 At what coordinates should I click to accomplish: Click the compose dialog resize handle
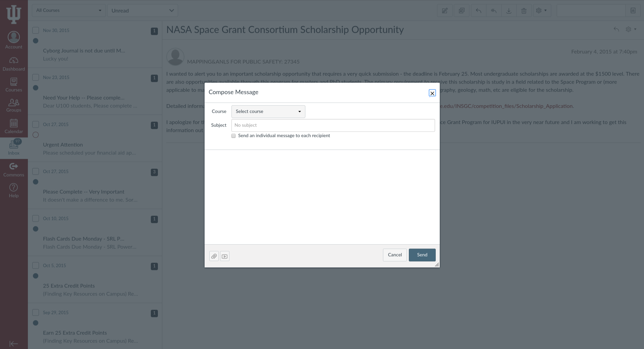point(437,265)
